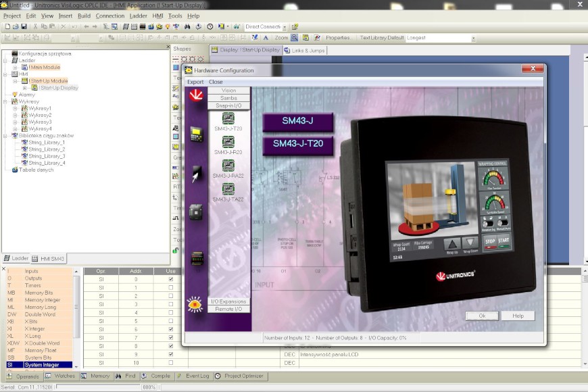The height and width of the screenshot is (392, 588).
Task: Click Close in the Hardware Configuration menu bar
Action: click(216, 82)
